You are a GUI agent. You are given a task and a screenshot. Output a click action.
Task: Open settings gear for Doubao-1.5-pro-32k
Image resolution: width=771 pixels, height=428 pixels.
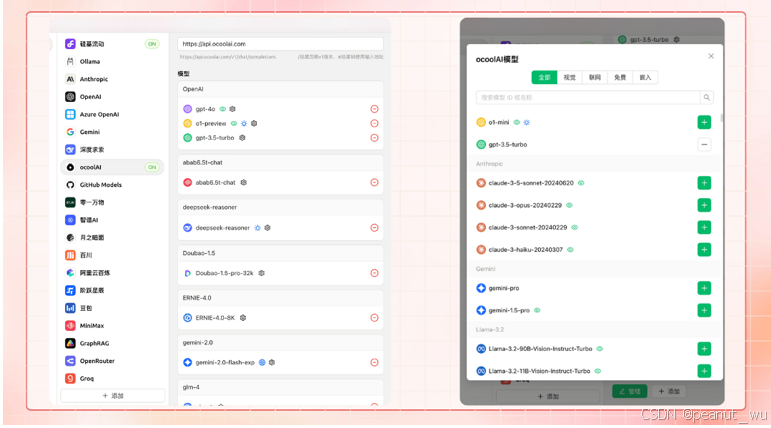(x=262, y=273)
